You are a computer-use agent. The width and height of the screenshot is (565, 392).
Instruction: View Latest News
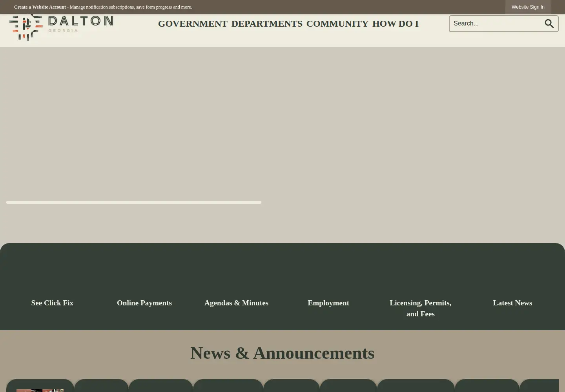point(512,303)
